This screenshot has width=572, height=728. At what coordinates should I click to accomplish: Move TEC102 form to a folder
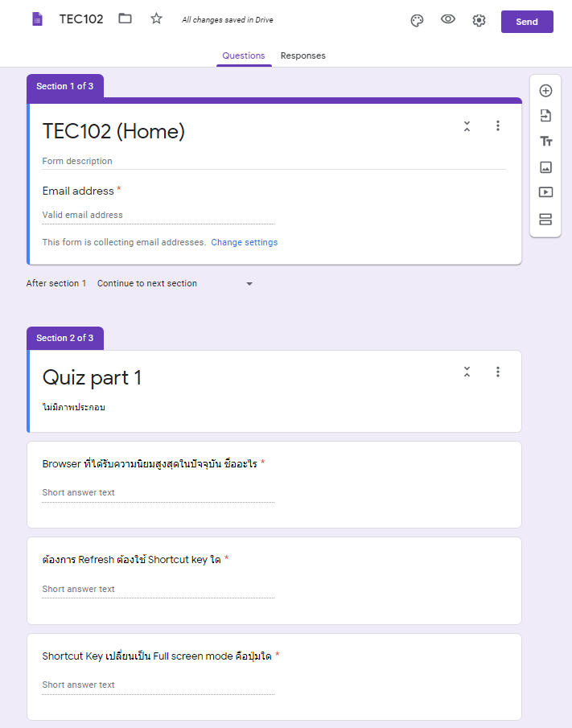125,19
